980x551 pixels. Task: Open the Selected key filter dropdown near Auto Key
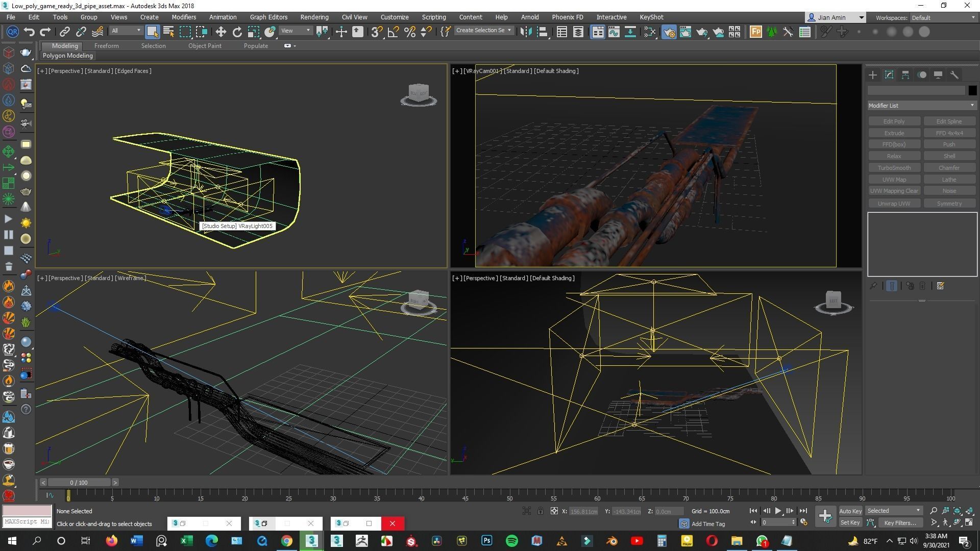click(x=893, y=511)
